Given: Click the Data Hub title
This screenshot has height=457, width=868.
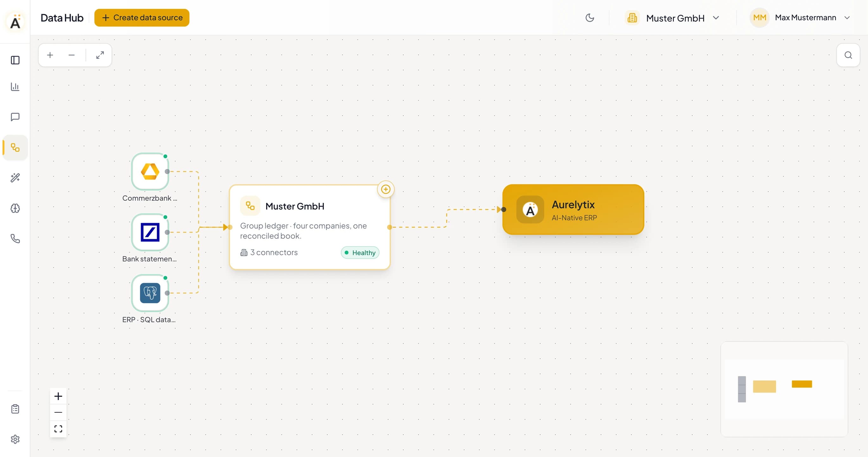Looking at the screenshot, I should [62, 17].
